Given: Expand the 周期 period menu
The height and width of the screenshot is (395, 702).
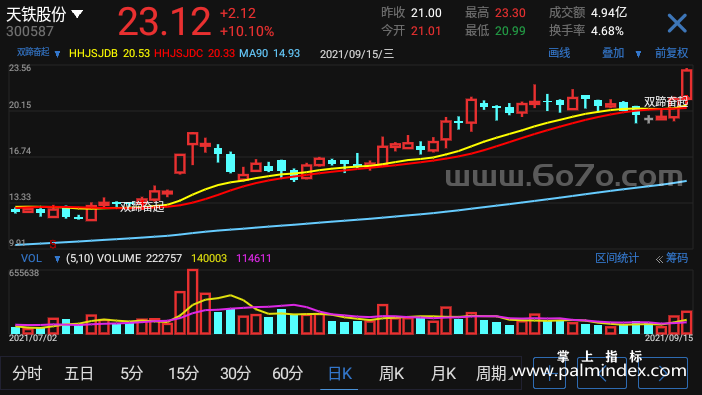Looking at the screenshot, I should click(493, 373).
